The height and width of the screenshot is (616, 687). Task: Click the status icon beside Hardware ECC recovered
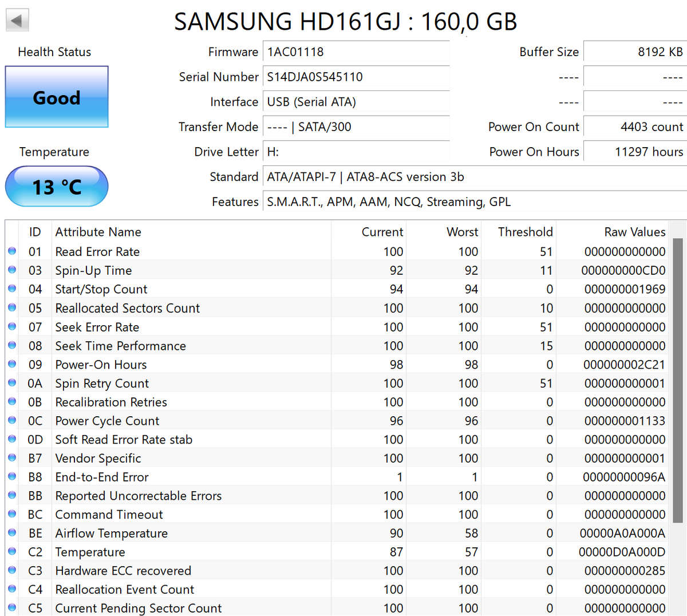[12, 571]
